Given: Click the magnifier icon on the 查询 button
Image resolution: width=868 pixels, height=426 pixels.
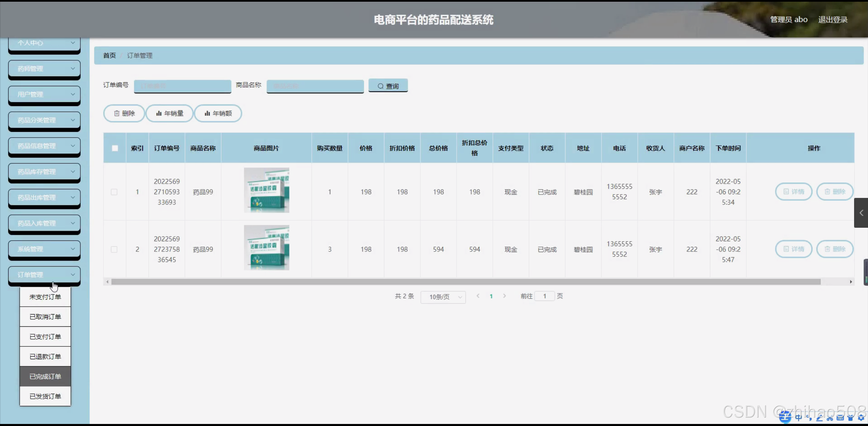Looking at the screenshot, I should click(381, 86).
